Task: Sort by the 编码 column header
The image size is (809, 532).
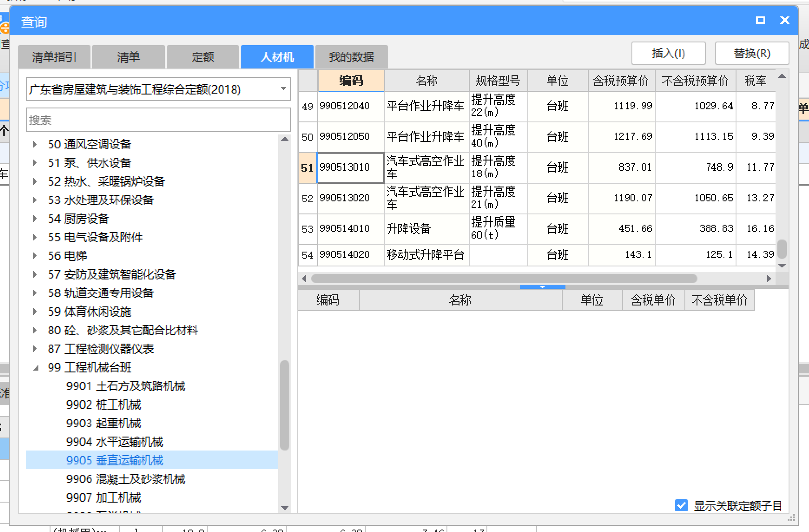Action: [351, 81]
